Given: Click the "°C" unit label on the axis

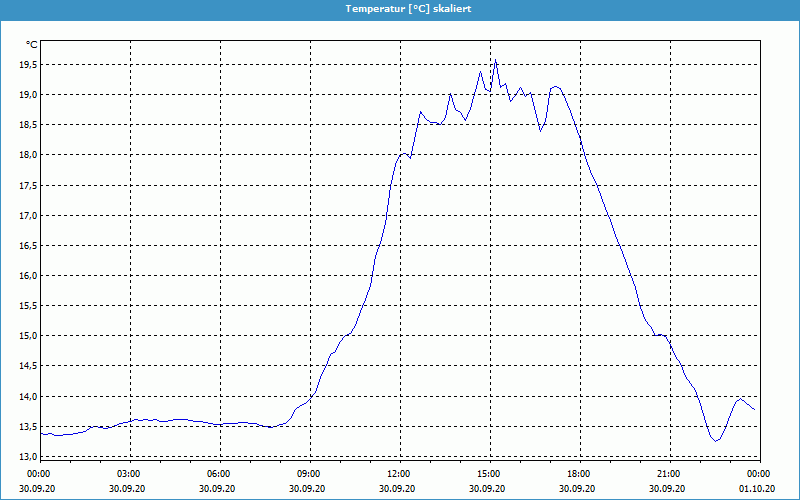Looking at the screenshot, I should (32, 45).
